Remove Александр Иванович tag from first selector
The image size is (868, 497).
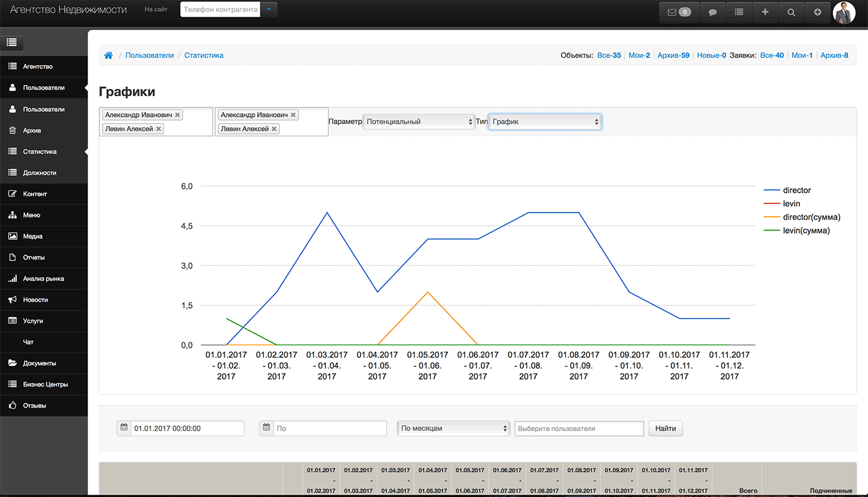(178, 115)
